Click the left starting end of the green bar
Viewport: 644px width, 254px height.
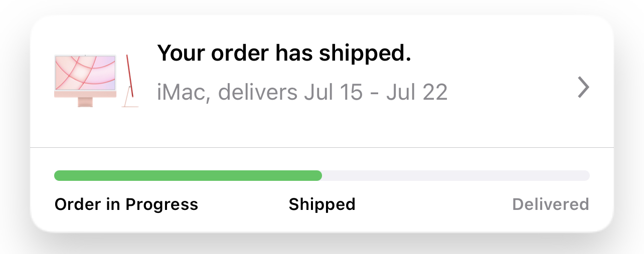[58, 175]
